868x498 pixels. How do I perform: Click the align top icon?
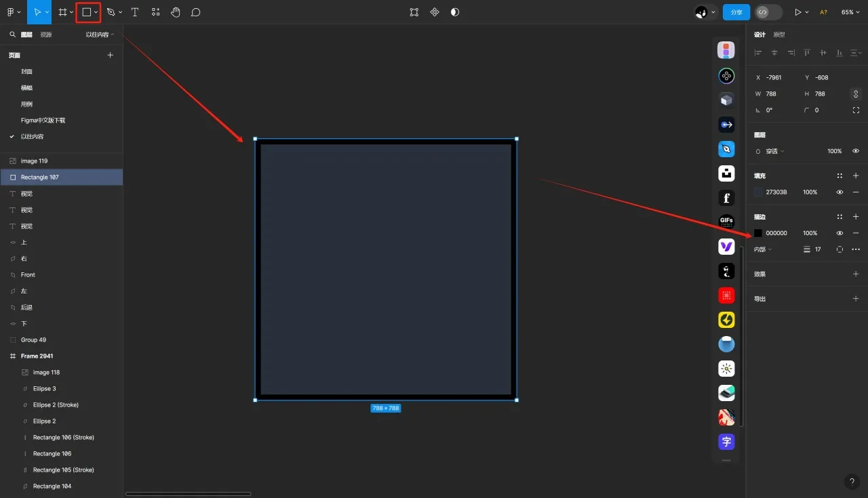pyautogui.click(x=807, y=53)
